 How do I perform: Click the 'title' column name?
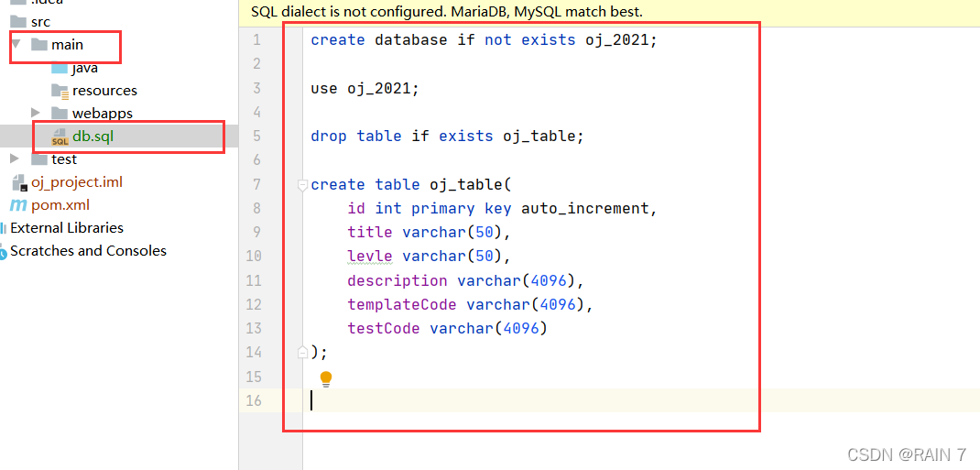[370, 233]
